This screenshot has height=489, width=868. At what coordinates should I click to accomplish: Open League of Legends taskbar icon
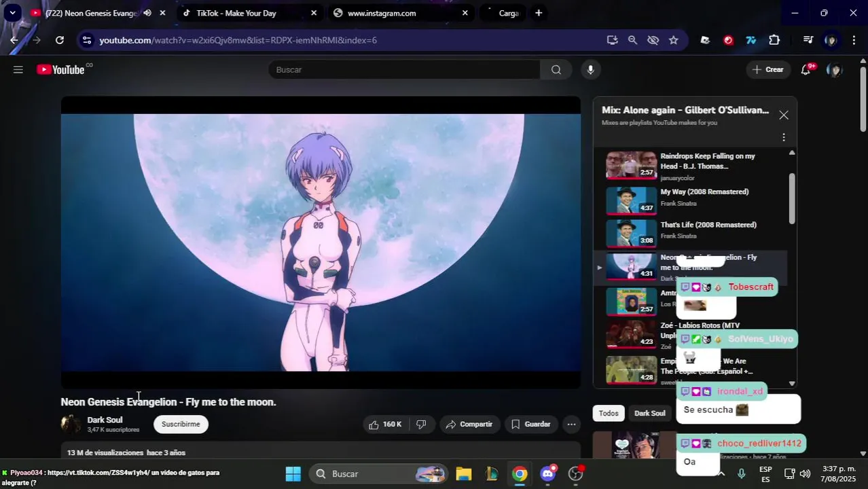pos(492,473)
